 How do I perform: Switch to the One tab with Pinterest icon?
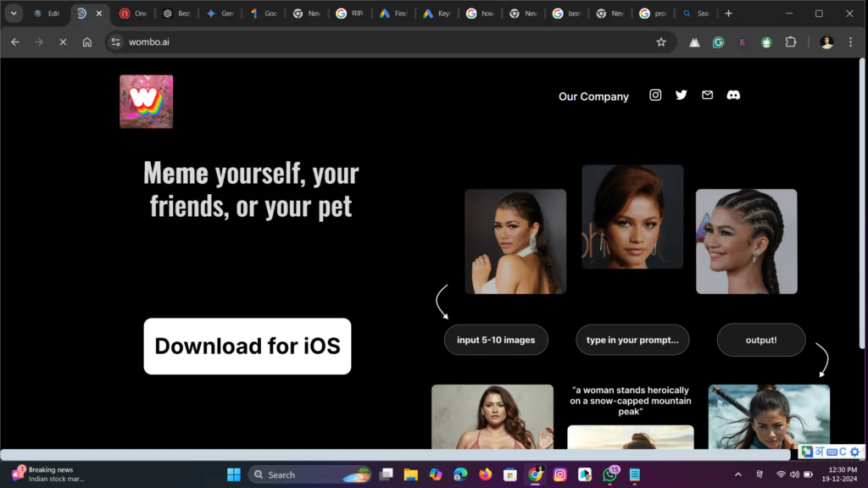coord(133,14)
